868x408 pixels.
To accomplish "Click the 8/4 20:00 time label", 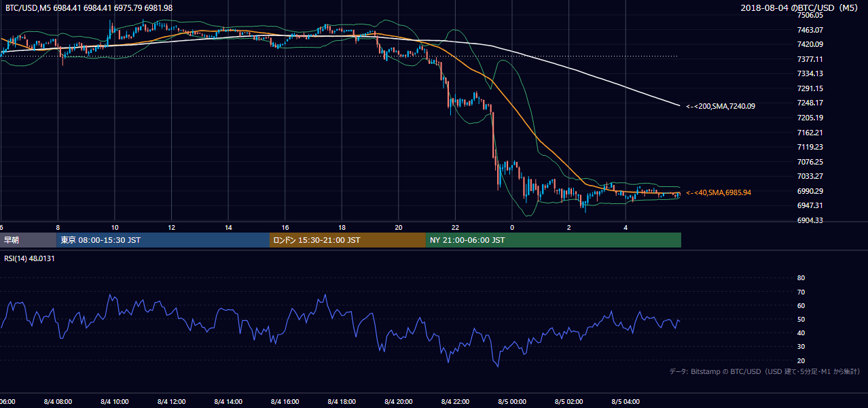I will (x=399, y=402).
